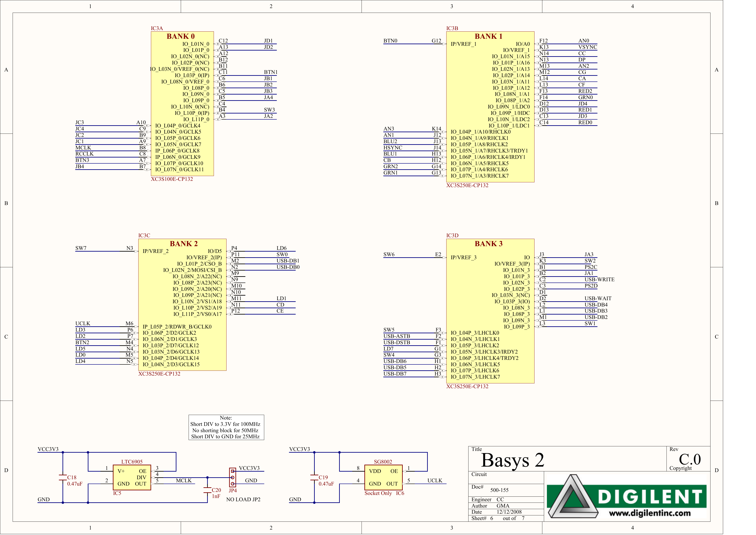Select the BTN0 net label

(390, 41)
